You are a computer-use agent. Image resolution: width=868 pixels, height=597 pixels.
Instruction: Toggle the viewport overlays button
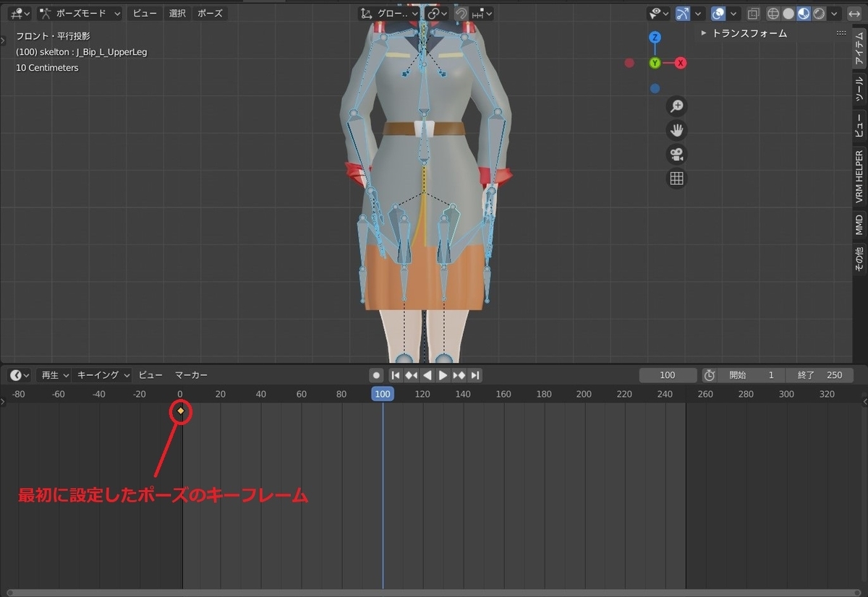pos(718,13)
